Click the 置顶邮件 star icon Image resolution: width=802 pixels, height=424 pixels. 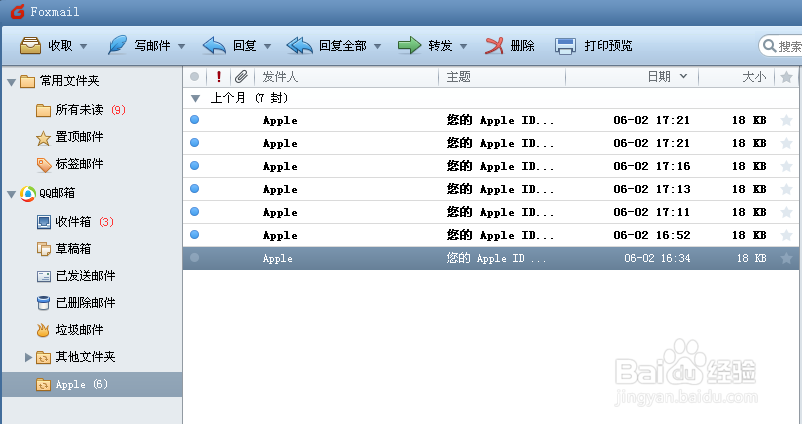pyautogui.click(x=43, y=137)
